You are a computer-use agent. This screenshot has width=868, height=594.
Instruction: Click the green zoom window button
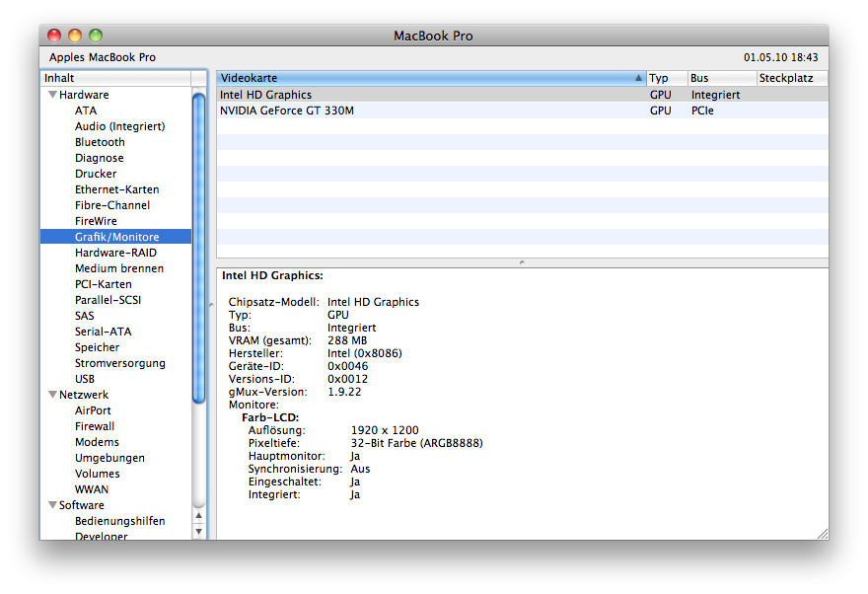pos(96,36)
